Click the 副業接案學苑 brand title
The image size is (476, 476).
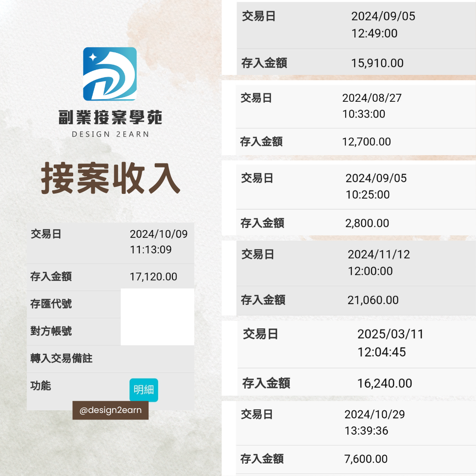(x=110, y=118)
